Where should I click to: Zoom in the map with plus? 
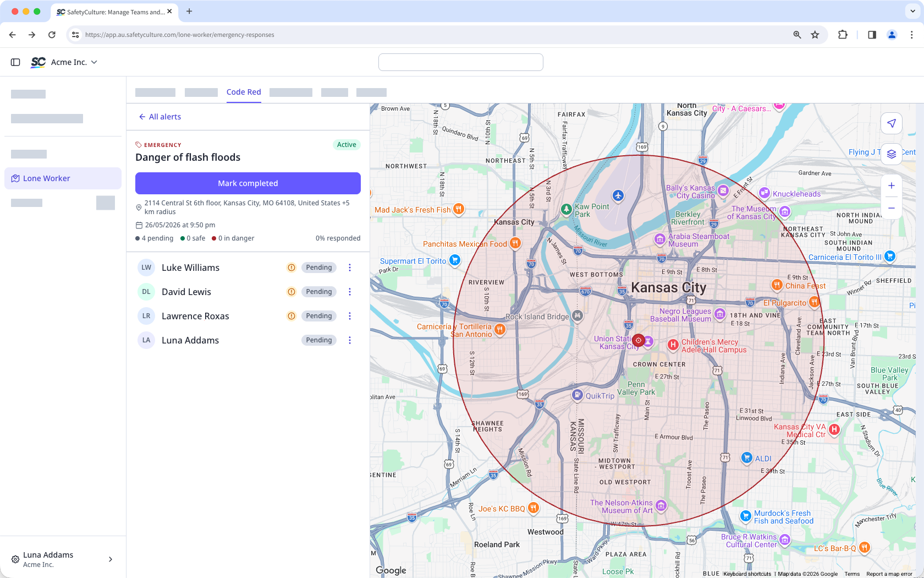tap(892, 186)
